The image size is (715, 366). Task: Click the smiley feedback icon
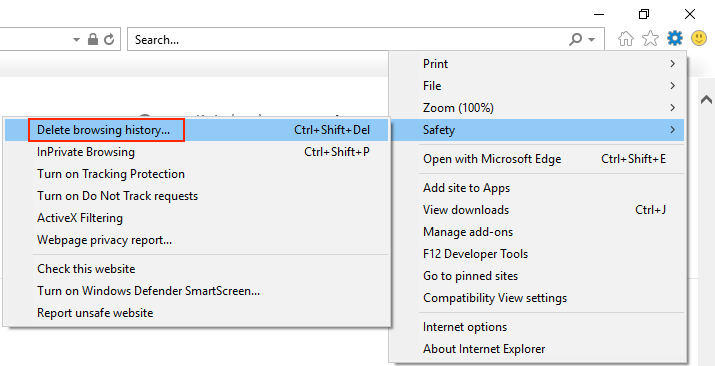699,39
